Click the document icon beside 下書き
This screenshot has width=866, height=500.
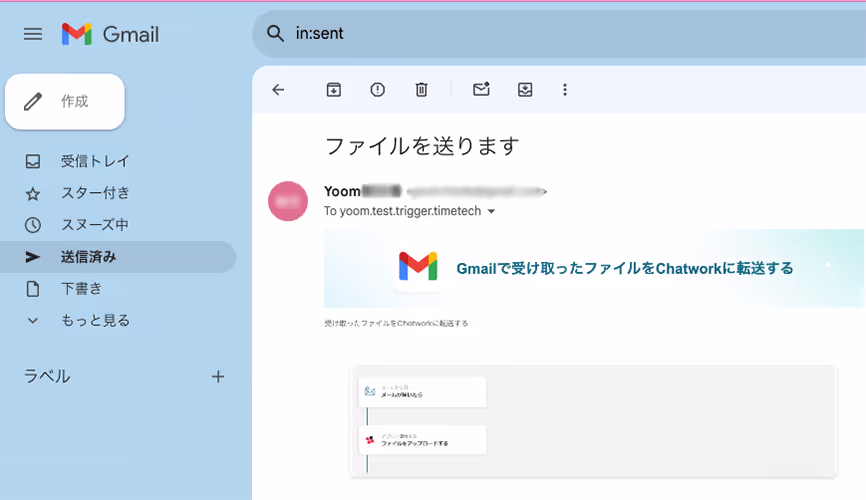click(x=33, y=288)
